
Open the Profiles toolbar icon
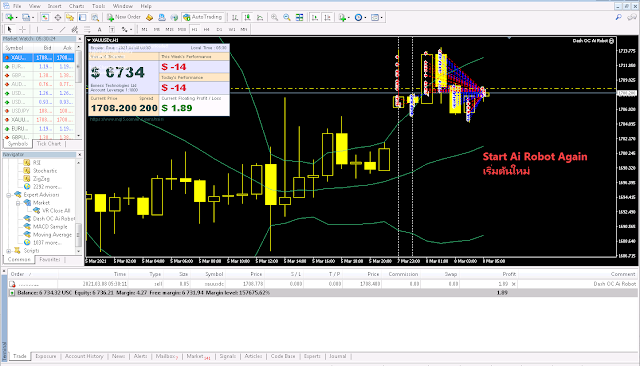pyautogui.click(x=26, y=17)
